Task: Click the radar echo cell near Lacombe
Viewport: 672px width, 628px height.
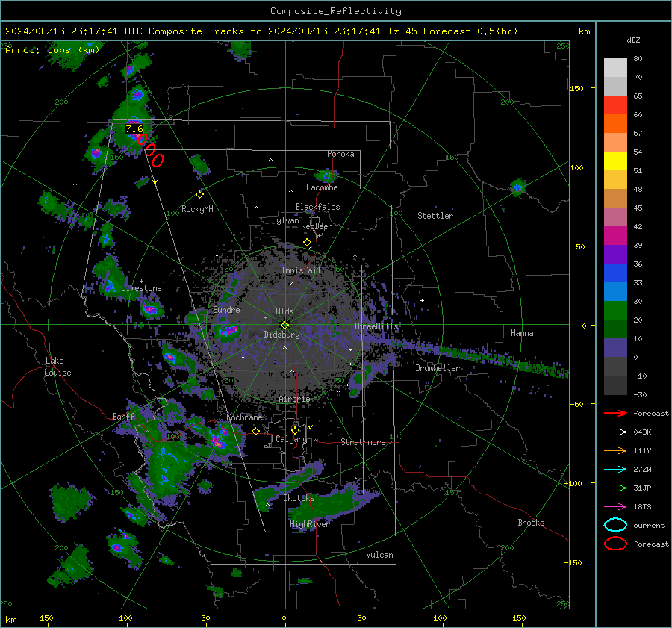Action: tap(326, 175)
